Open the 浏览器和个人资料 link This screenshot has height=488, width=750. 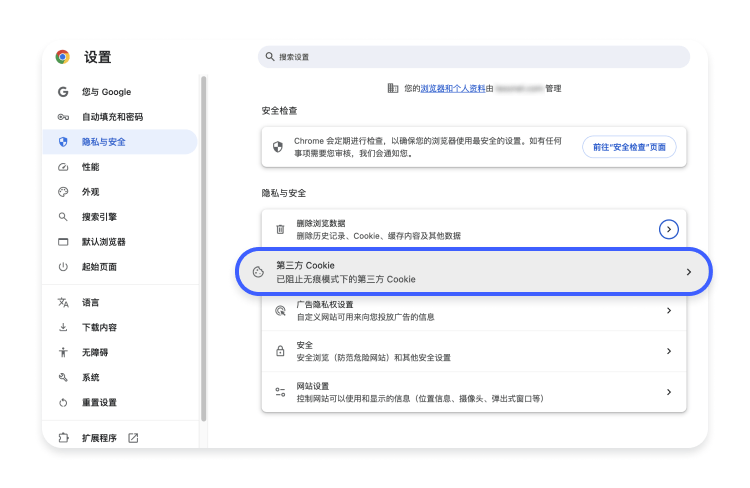pyautogui.click(x=452, y=89)
